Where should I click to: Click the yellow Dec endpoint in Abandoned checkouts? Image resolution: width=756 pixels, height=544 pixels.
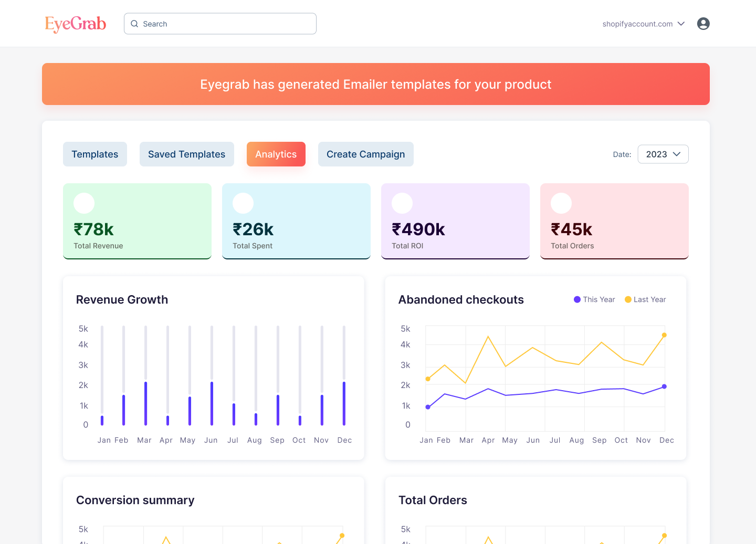[x=664, y=335]
